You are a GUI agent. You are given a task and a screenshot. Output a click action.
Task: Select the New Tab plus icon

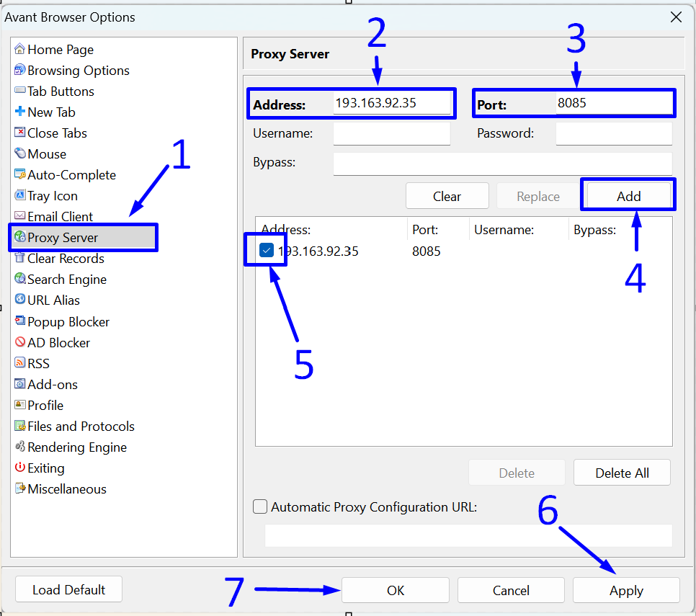tap(20, 112)
